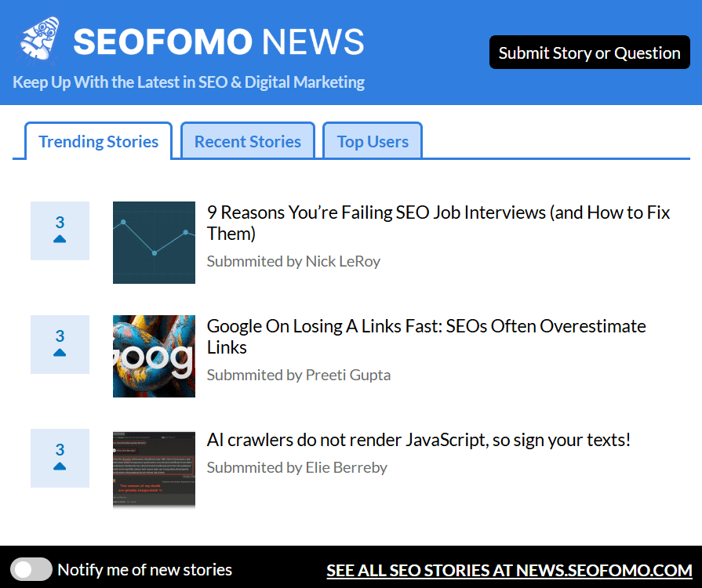Open AI crawlers do not render JavaScript story
The height and width of the screenshot is (588, 702).
pyautogui.click(x=419, y=440)
